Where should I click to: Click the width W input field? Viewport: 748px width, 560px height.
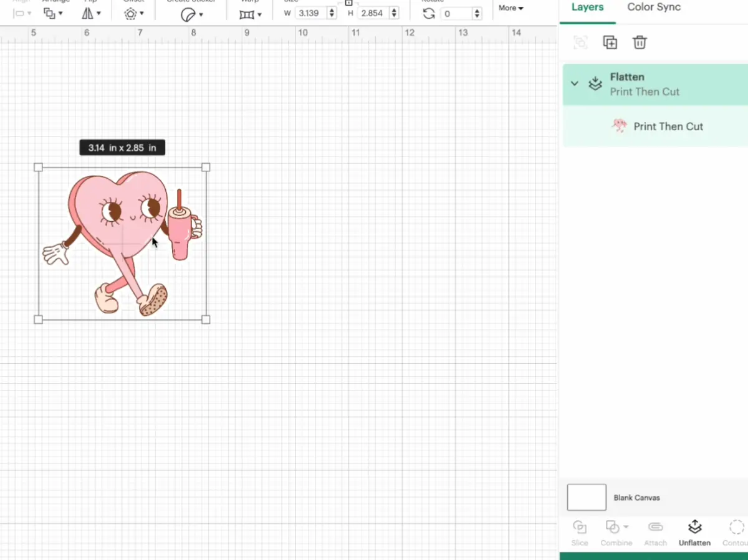pos(311,13)
